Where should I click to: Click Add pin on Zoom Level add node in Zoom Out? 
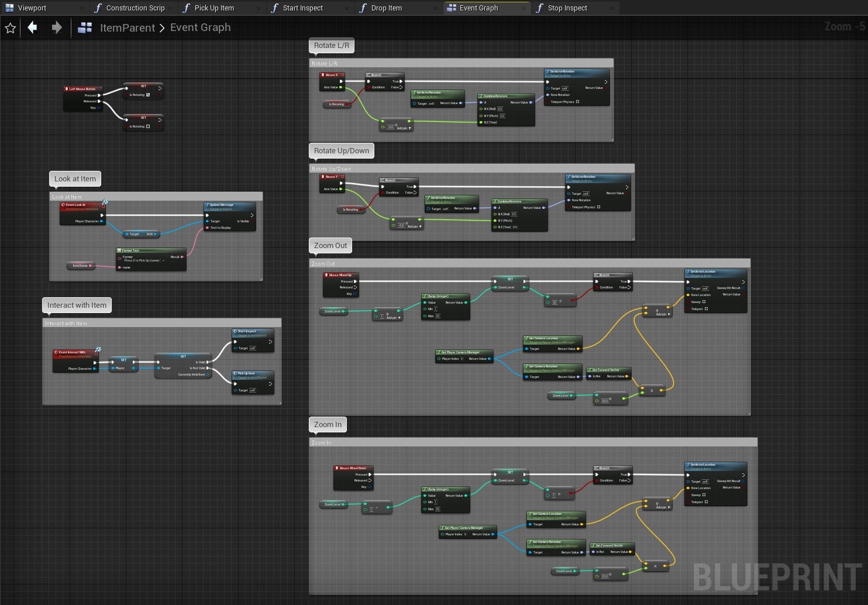pyautogui.click(x=393, y=318)
